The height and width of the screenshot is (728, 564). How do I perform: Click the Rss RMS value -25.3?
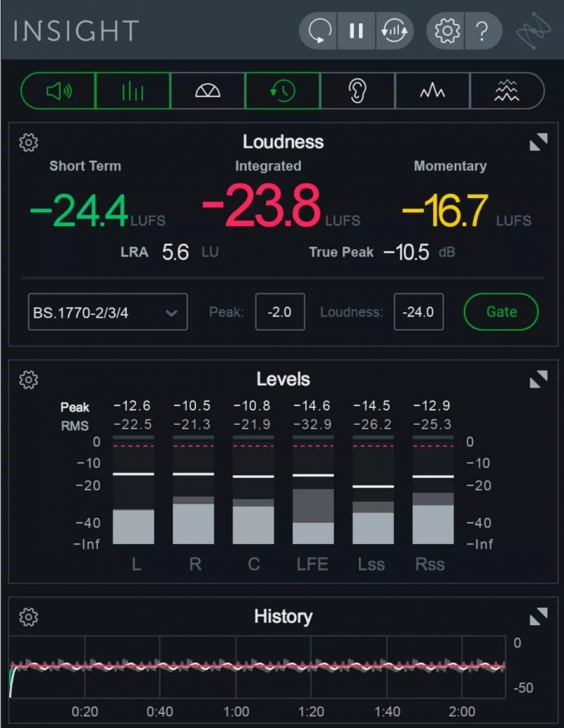[432, 424]
